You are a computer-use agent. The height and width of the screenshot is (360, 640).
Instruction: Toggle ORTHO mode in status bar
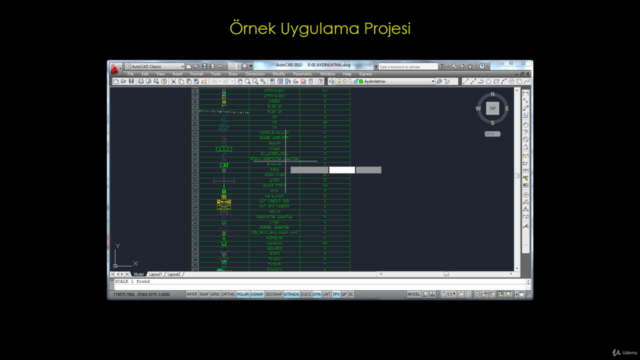pyautogui.click(x=229, y=294)
